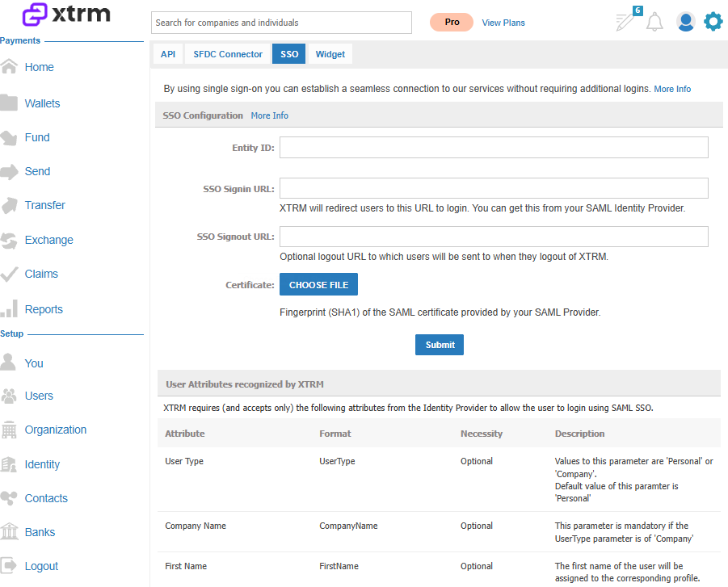
Task: Submit the SSO configuration form
Action: click(x=440, y=345)
